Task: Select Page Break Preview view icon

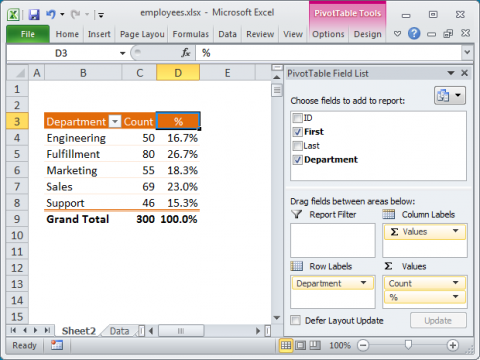Action: (x=315, y=345)
